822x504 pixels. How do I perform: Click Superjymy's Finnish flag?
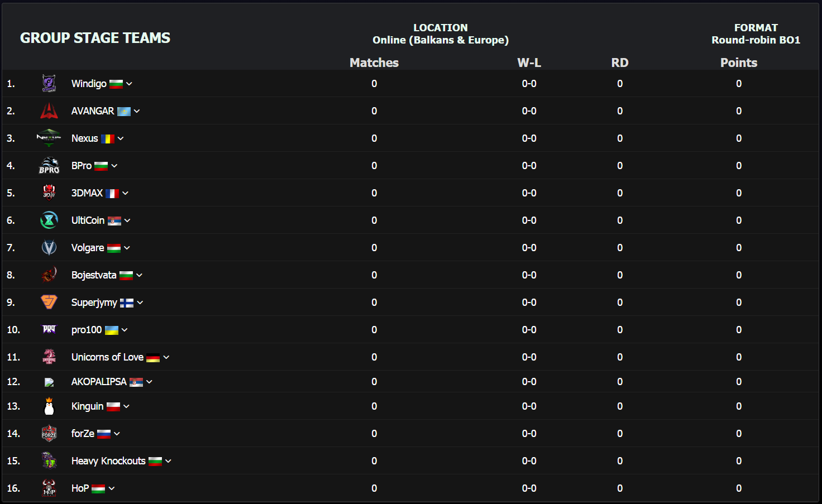point(127,303)
